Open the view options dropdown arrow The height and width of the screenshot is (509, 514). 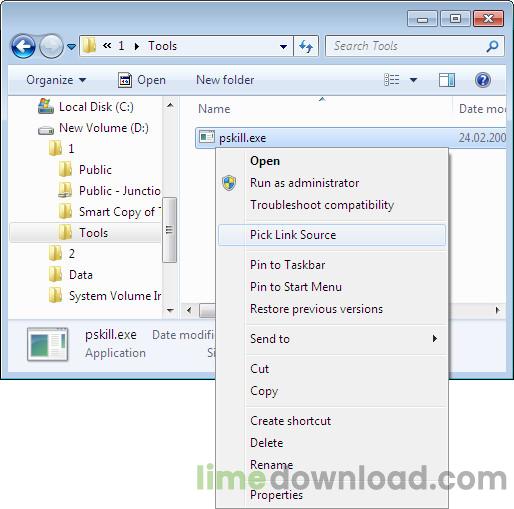pos(413,80)
